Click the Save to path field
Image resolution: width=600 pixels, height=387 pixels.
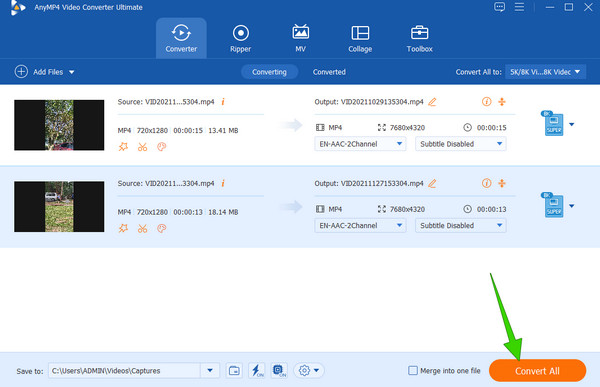pos(124,371)
